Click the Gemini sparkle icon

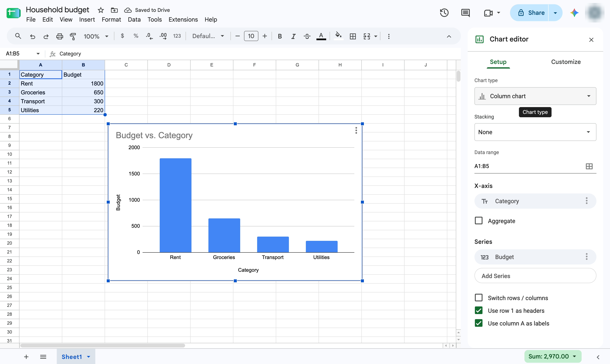pyautogui.click(x=574, y=13)
